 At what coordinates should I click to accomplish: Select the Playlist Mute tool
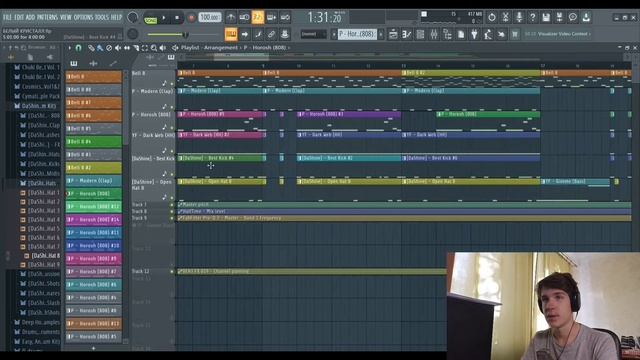click(118, 48)
